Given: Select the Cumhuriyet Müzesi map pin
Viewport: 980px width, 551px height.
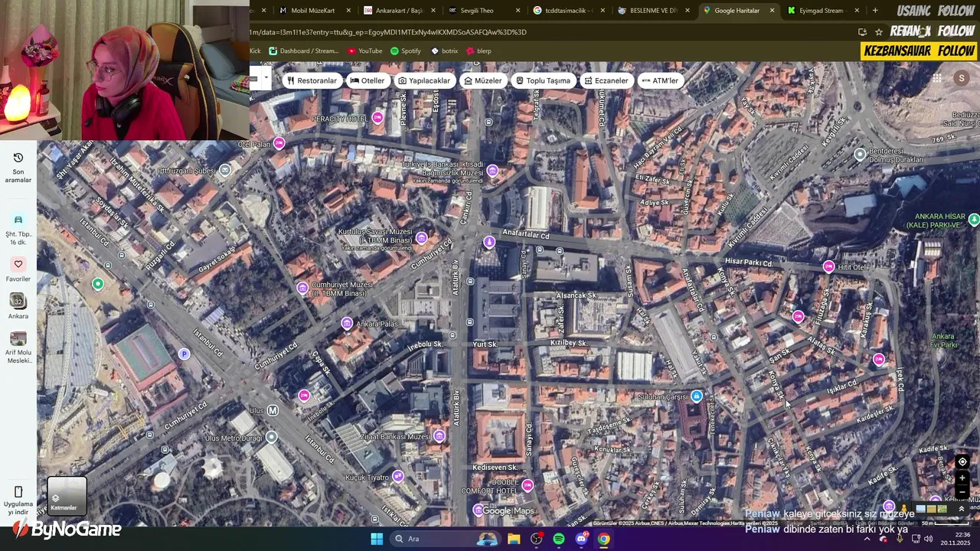Looking at the screenshot, I should click(x=302, y=288).
